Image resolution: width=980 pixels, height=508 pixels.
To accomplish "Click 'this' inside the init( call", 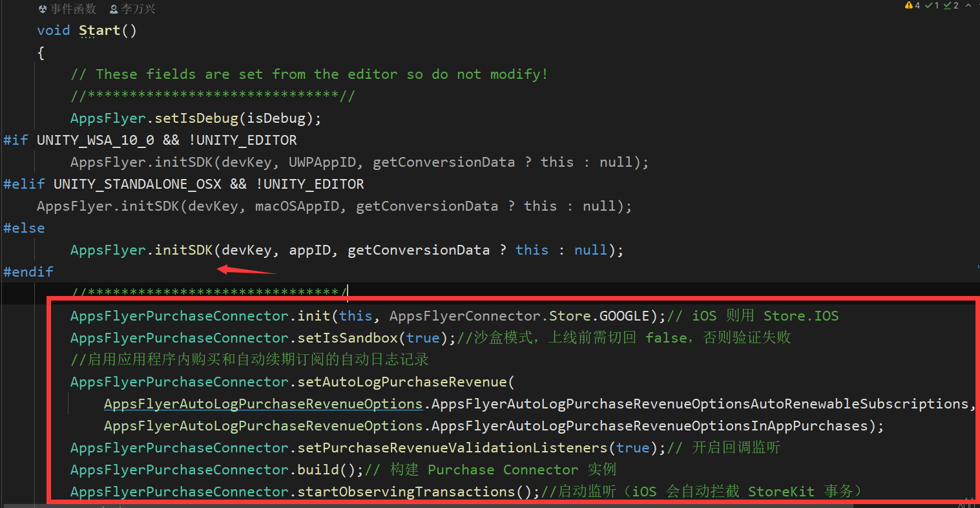I will (355, 316).
